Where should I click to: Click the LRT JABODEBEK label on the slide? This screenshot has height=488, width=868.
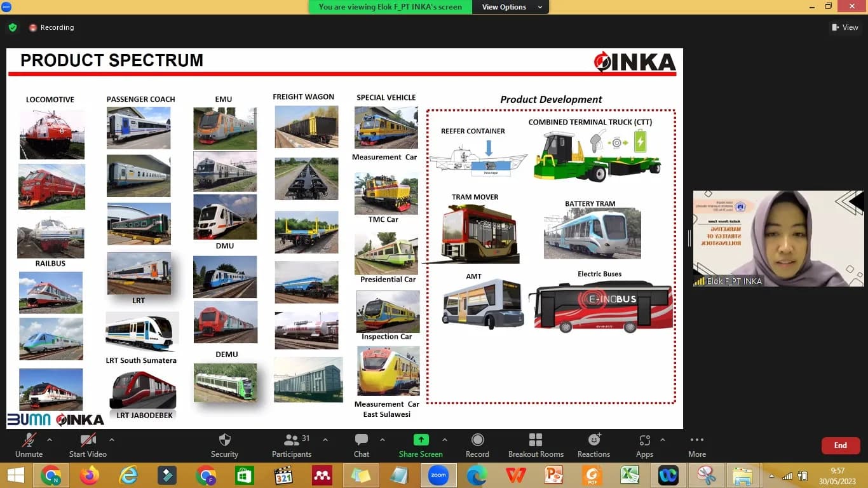point(144,416)
